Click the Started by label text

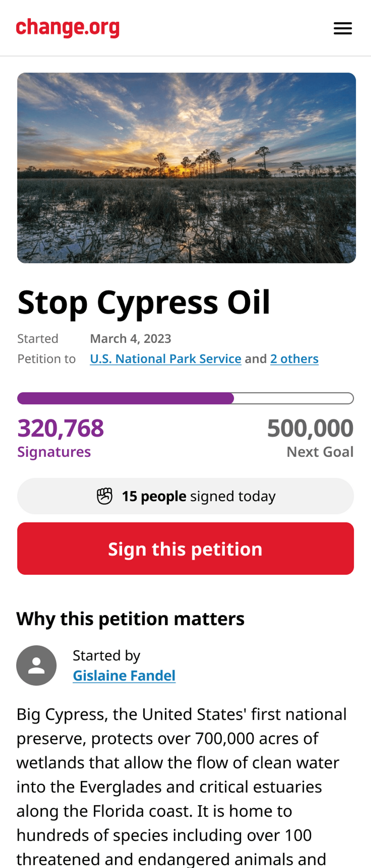106,655
